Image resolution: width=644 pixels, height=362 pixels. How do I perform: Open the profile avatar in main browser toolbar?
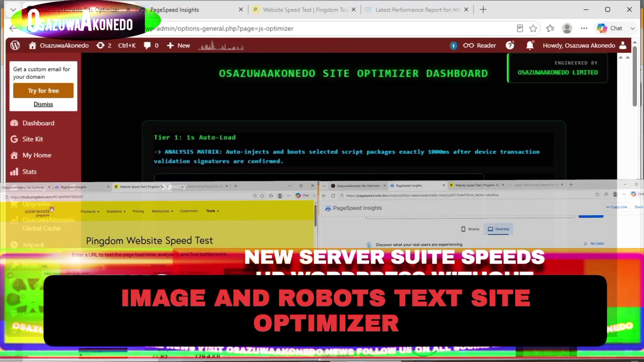[x=567, y=28]
